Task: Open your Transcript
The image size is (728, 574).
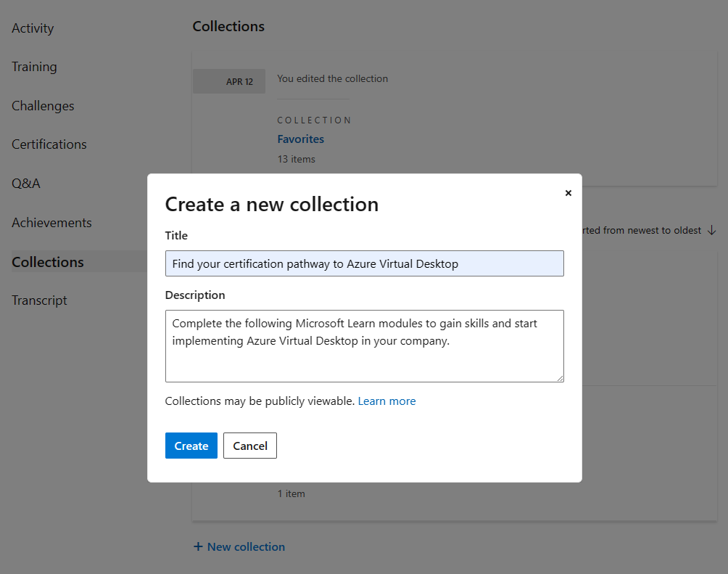Action: point(39,300)
